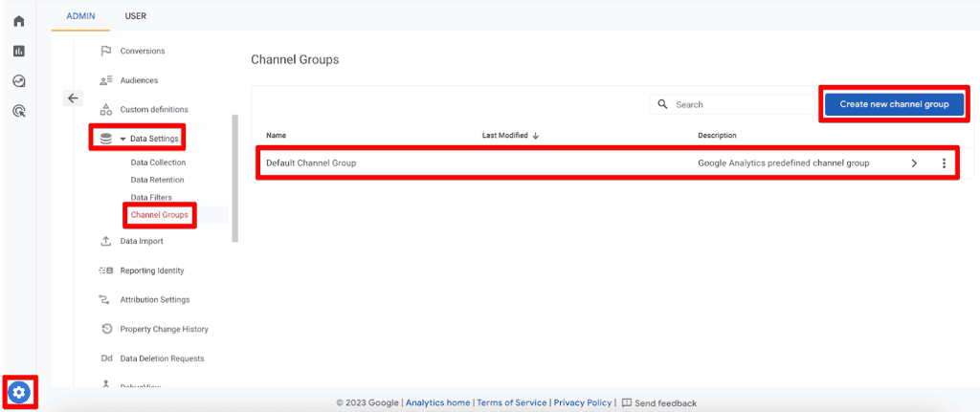Open the Home icon in left rail
Image resolution: width=980 pixels, height=412 pixels.
coord(19,21)
